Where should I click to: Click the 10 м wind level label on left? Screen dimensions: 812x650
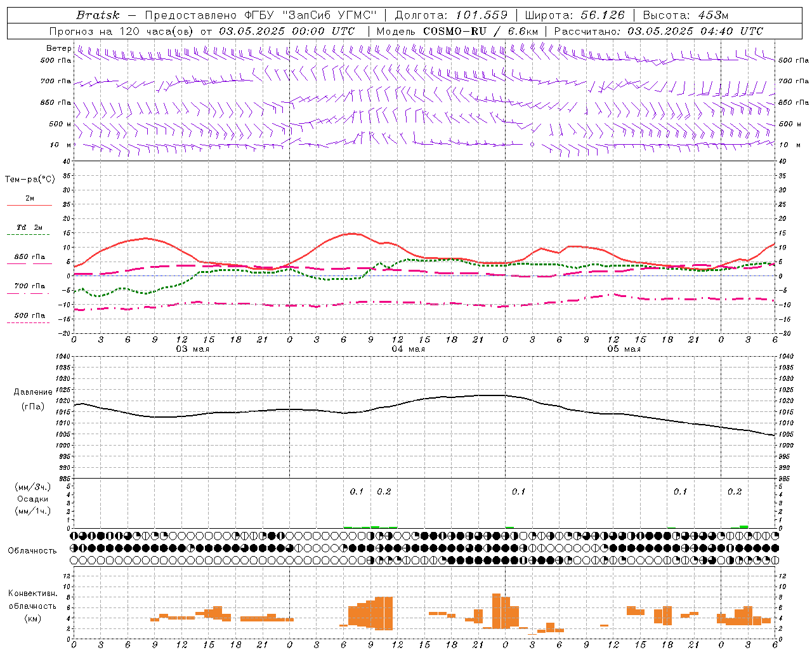(x=60, y=145)
